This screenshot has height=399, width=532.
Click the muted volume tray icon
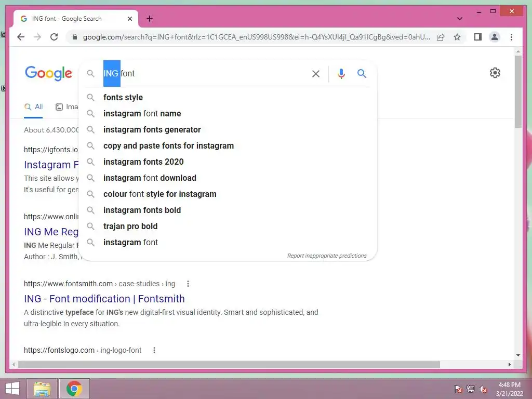pos(483,389)
